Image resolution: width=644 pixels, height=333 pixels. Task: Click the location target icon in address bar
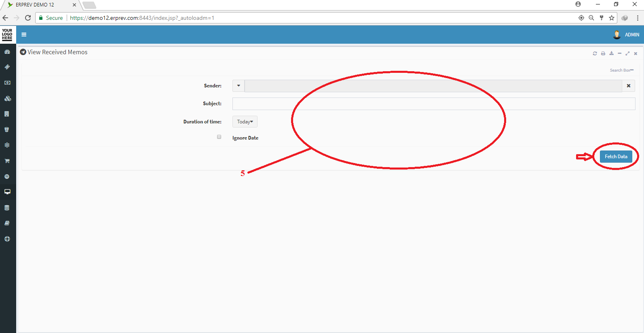[581, 18]
